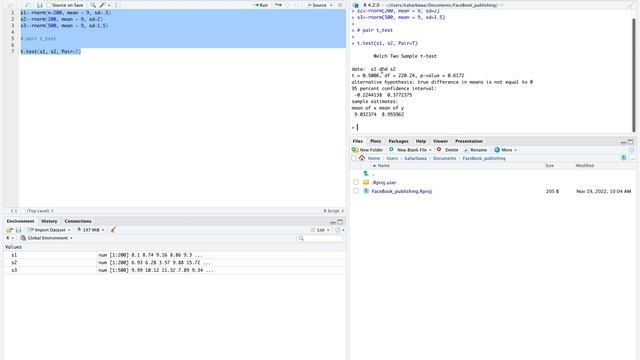
Task: Click the Run button
Action: [x=261, y=5]
